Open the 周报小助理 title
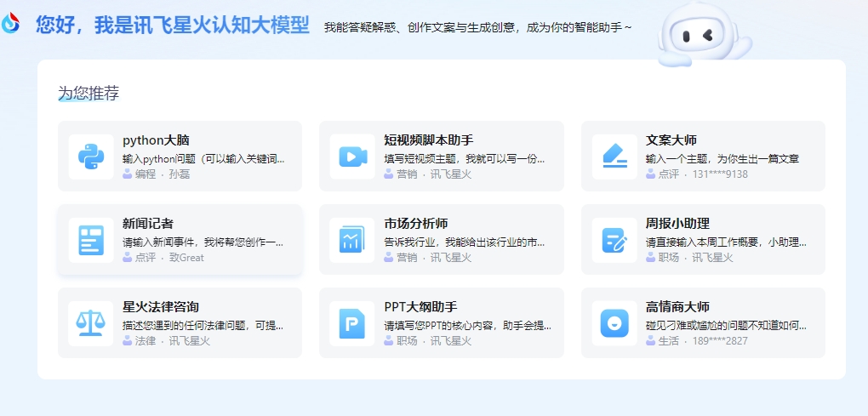This screenshot has width=868, height=416. click(677, 224)
